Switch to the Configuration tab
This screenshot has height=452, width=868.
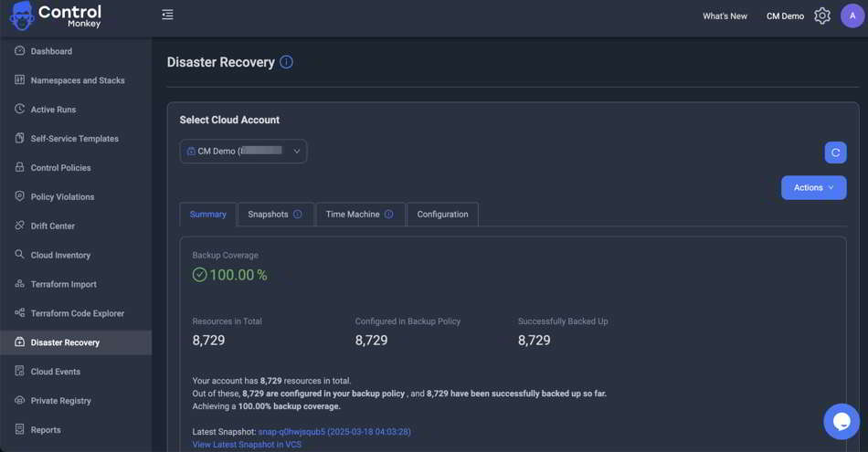pyautogui.click(x=442, y=215)
